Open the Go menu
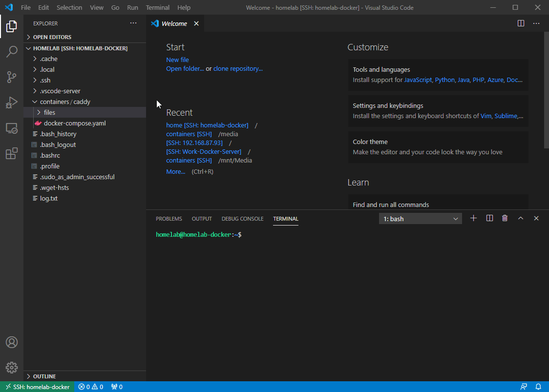This screenshot has height=392, width=549. (x=115, y=7)
